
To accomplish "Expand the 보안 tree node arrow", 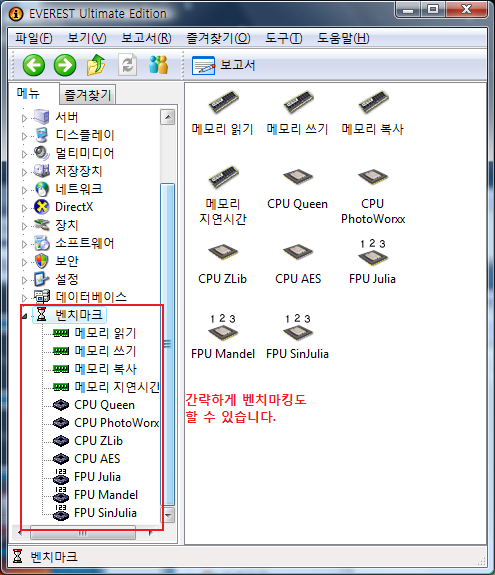I will pyautogui.click(x=24, y=262).
